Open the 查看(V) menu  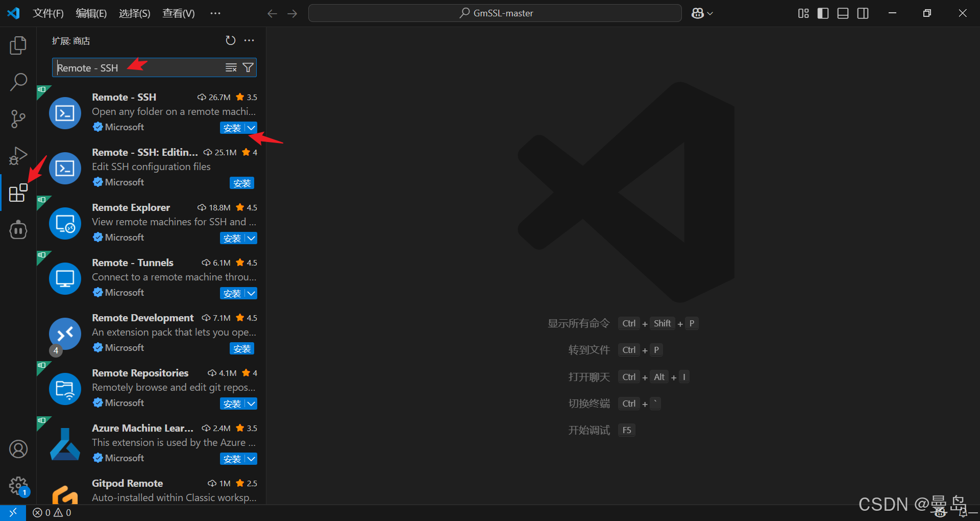179,13
